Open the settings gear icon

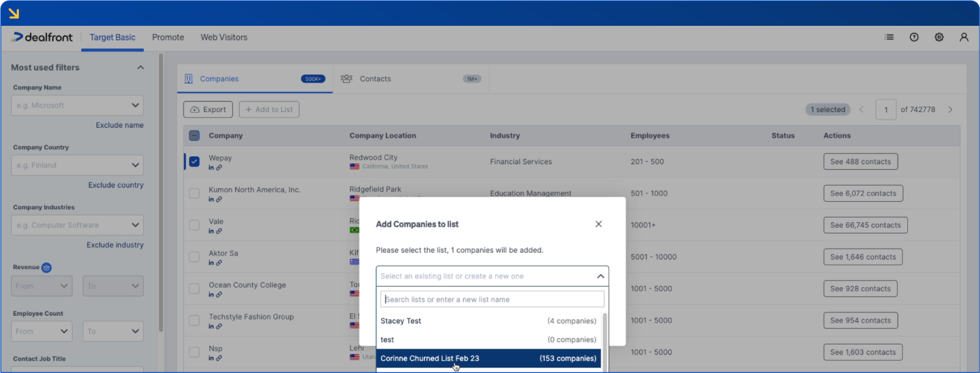(939, 37)
